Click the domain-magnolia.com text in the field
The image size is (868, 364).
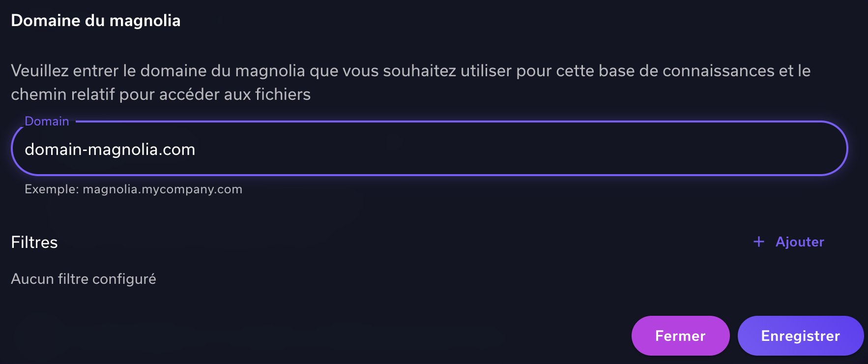[x=110, y=149]
